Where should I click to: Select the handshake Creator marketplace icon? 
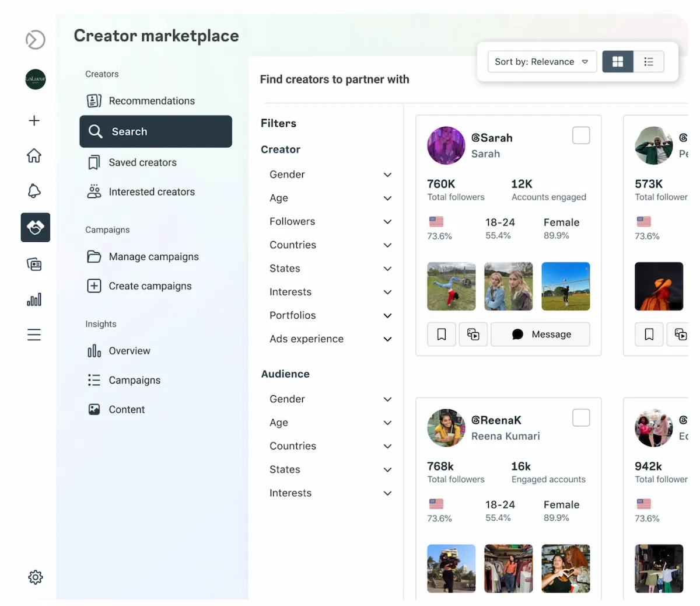pyautogui.click(x=35, y=227)
